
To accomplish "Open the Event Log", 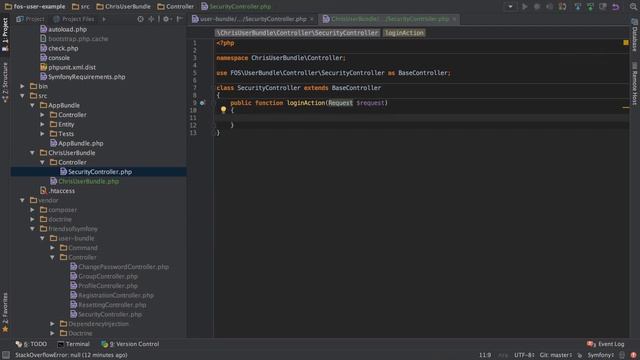I will pos(605,344).
